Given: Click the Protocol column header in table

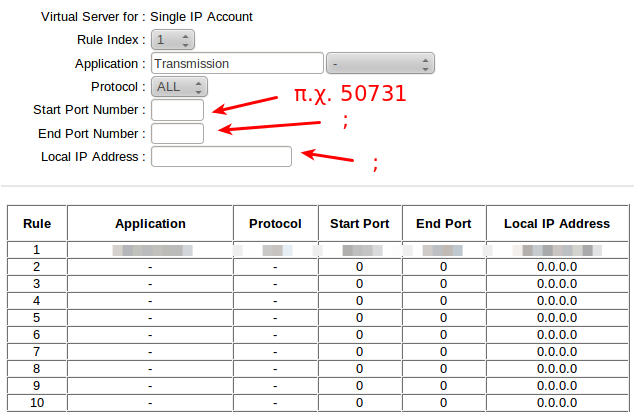Looking at the screenshot, I should click(x=275, y=224).
